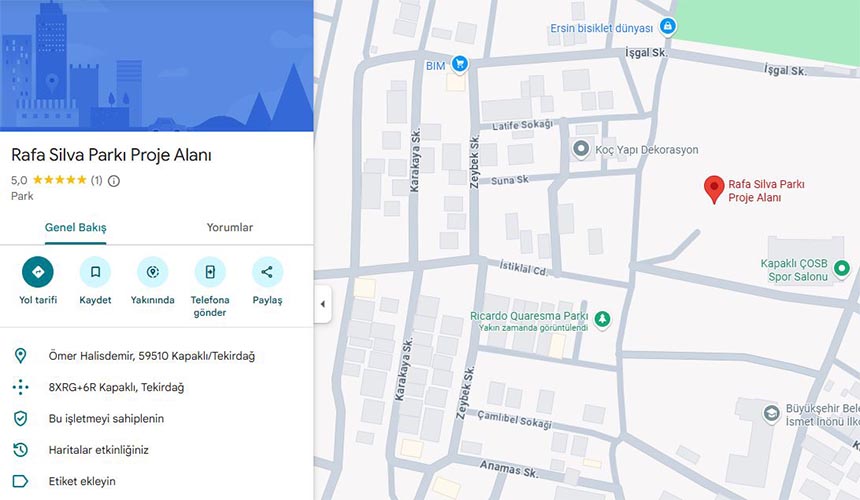Click the Suna Sk. street label

[x=510, y=180]
